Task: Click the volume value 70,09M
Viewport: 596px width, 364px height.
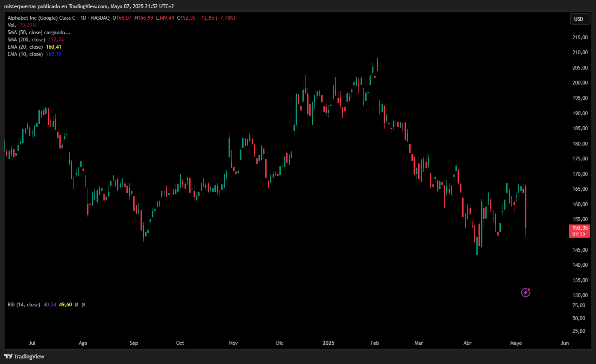Action: click(x=29, y=25)
